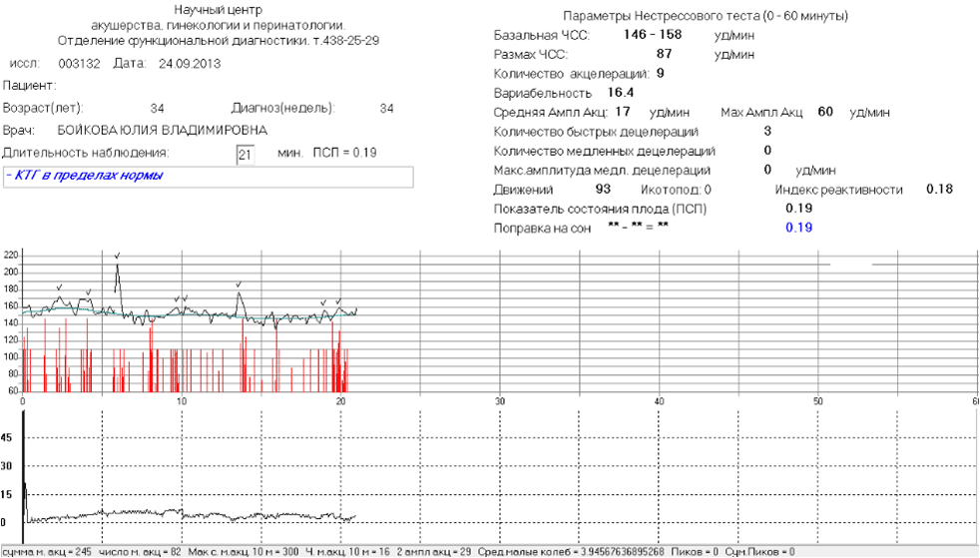Viewport: 980px width, 558px height.
Task: Click the 30-minute label on the time axis
Action: click(x=499, y=400)
